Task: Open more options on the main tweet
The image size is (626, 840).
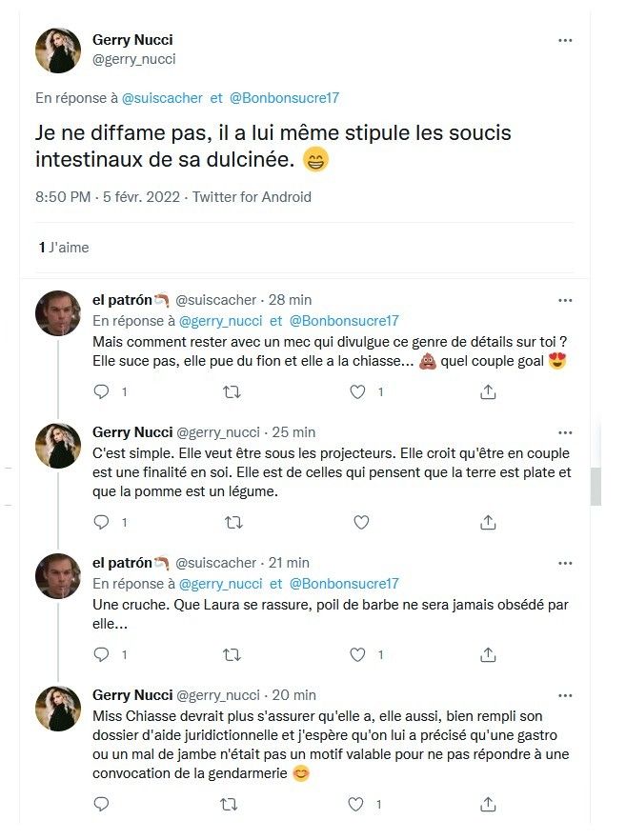Action: coord(565,40)
